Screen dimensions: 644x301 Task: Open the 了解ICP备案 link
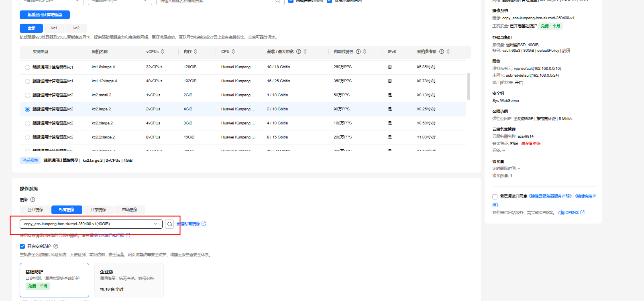tap(568, 213)
